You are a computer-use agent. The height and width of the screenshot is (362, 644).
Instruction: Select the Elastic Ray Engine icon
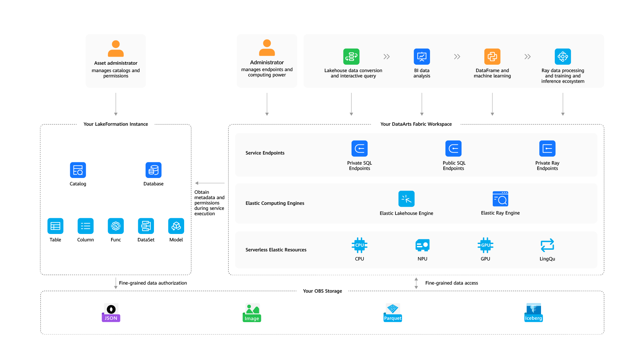tap(500, 199)
